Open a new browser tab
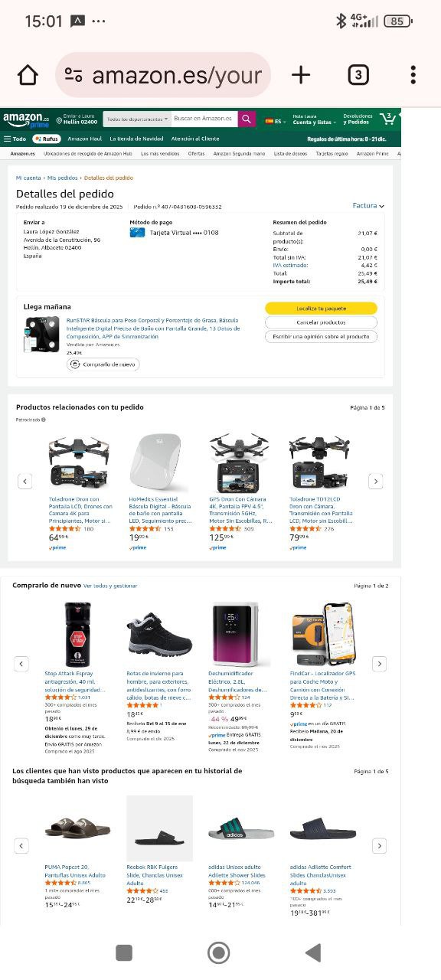The width and height of the screenshot is (441, 980). [x=301, y=74]
